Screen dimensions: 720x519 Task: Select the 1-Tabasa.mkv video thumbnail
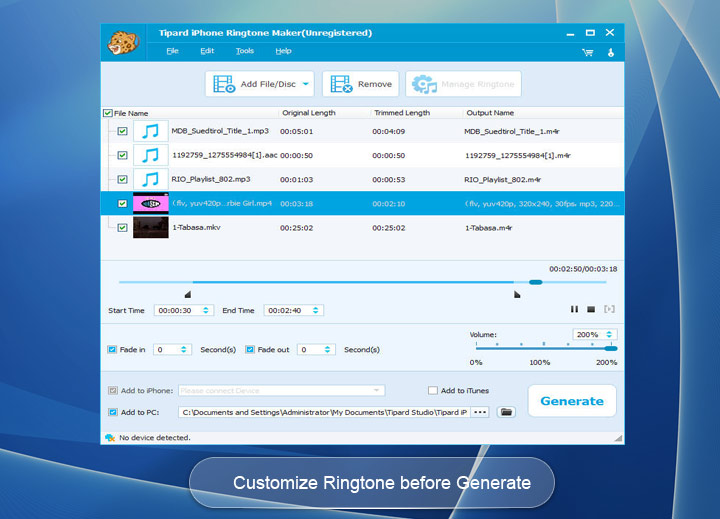pyautogui.click(x=151, y=227)
